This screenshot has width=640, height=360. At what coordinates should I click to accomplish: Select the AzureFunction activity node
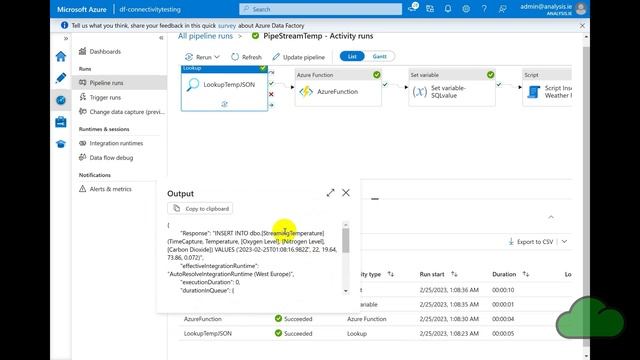coord(338,88)
